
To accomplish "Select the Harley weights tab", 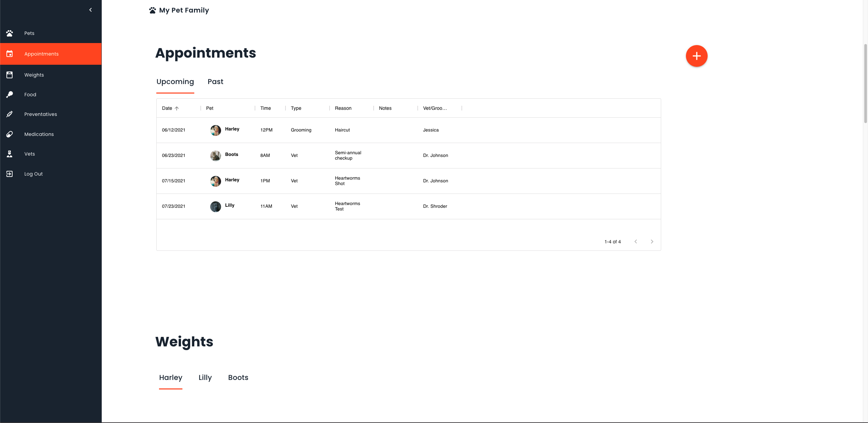I will [x=171, y=378].
